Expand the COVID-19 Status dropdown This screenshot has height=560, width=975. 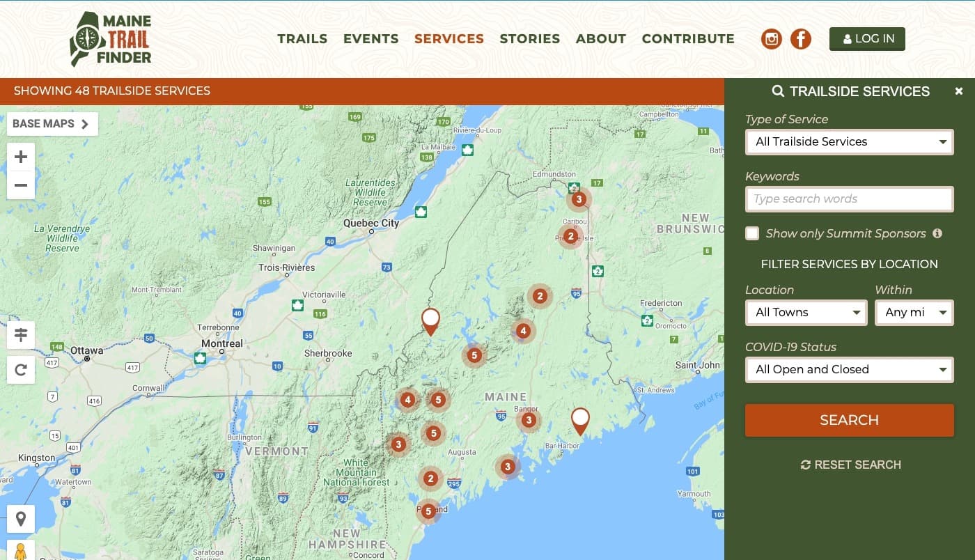tap(849, 369)
